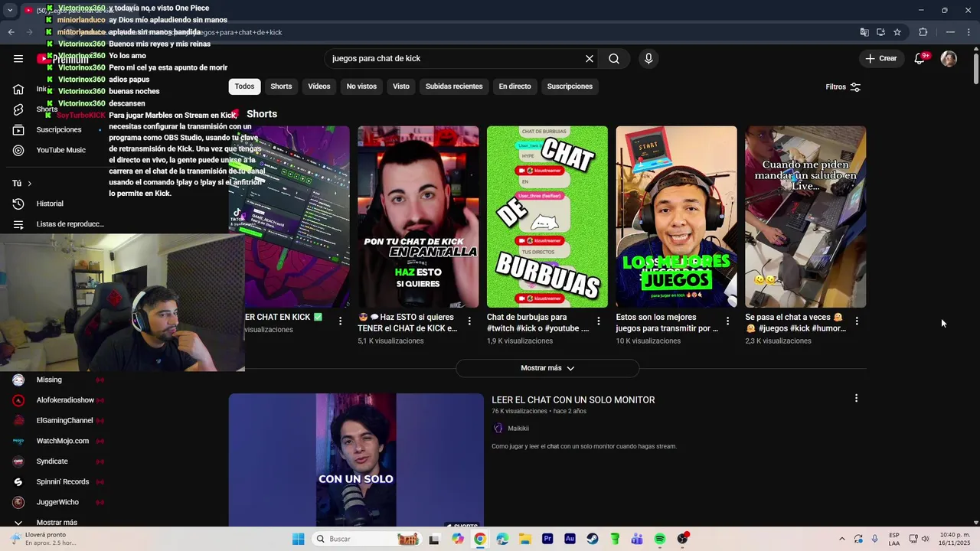Open the Chrome extensions puzzle icon
Screen dimensions: 980x551
[923, 32]
